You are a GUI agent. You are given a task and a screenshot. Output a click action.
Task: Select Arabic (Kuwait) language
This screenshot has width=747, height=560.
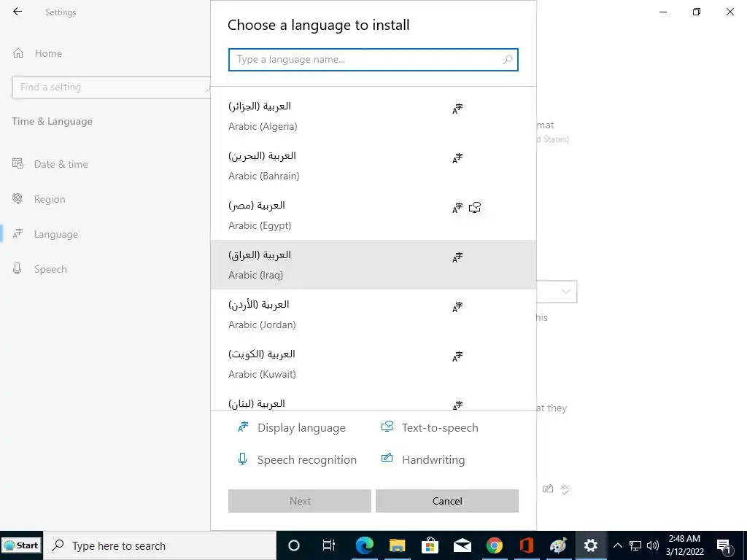pyautogui.click(x=373, y=364)
